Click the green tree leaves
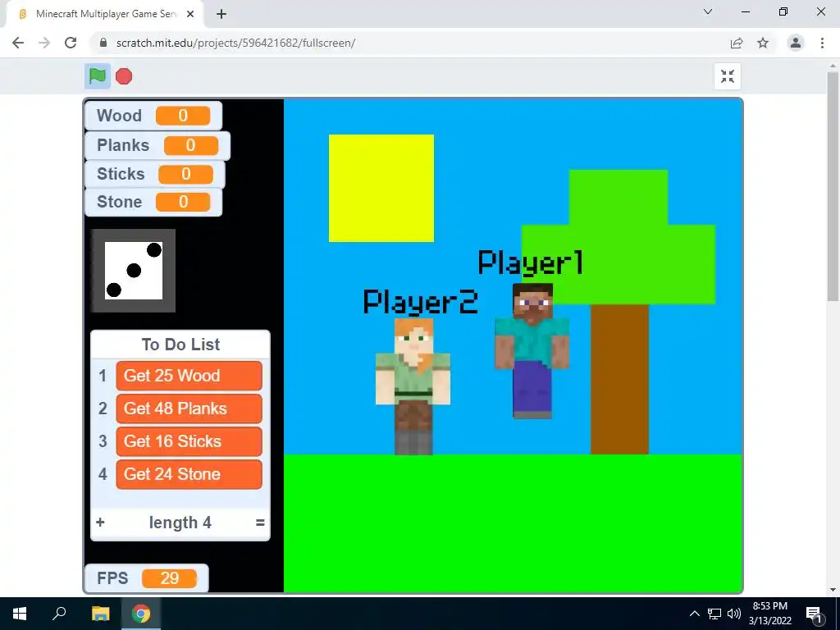 point(619,237)
